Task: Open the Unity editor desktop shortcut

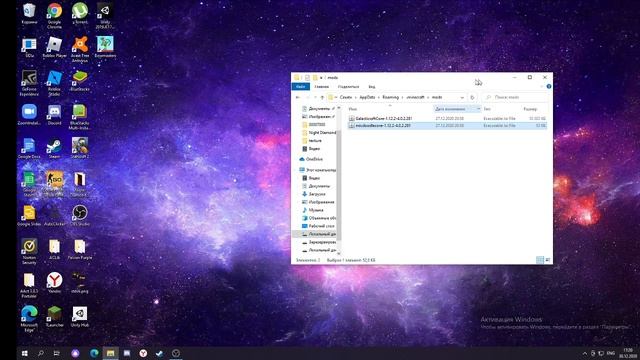Action: 105,16
